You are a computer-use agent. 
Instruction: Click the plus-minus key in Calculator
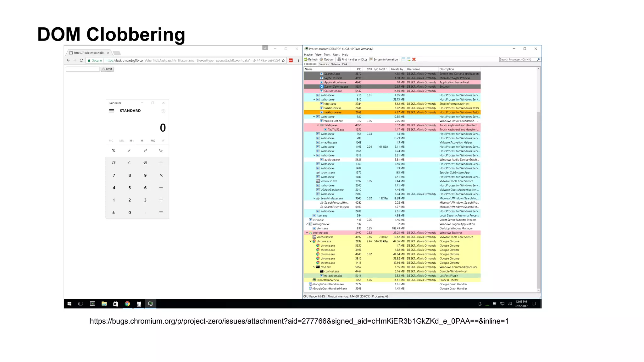(114, 212)
